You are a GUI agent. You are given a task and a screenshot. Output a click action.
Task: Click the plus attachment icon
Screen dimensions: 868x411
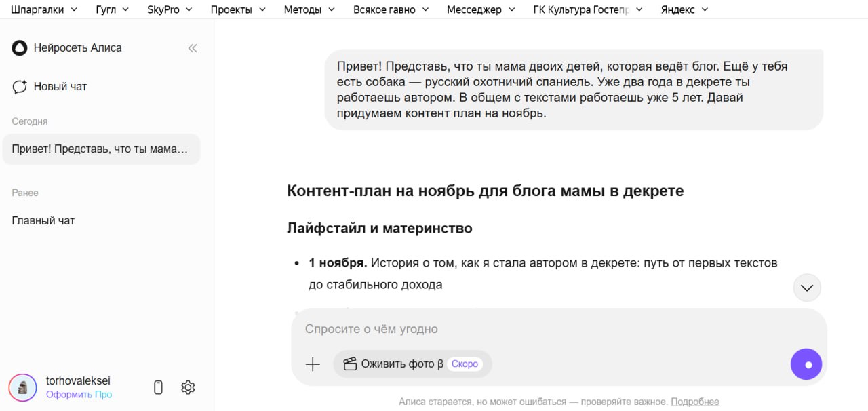(x=313, y=364)
